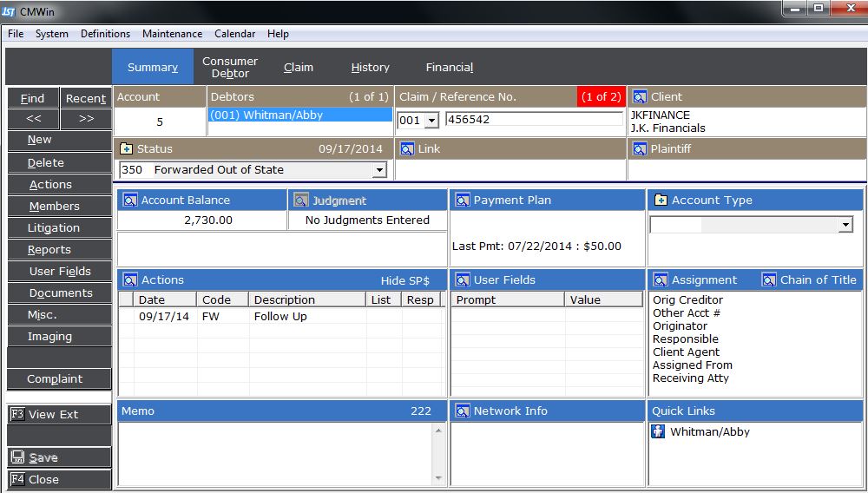This screenshot has width=868, height=493.
Task: Click the Status plus icon
Action: point(126,149)
